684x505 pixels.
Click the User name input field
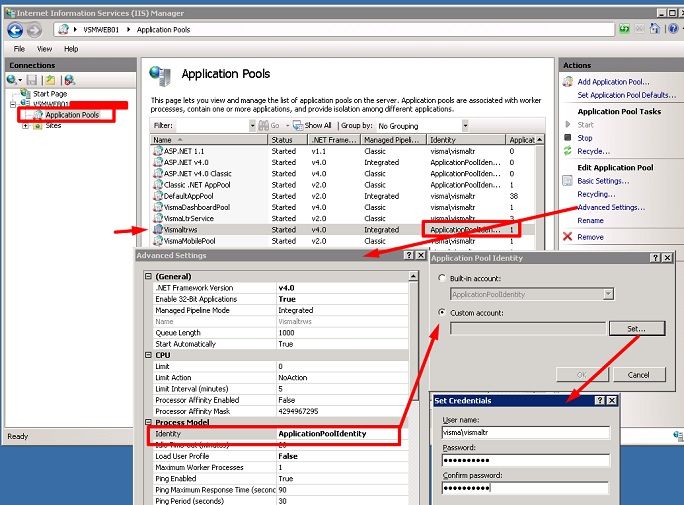tap(526, 432)
